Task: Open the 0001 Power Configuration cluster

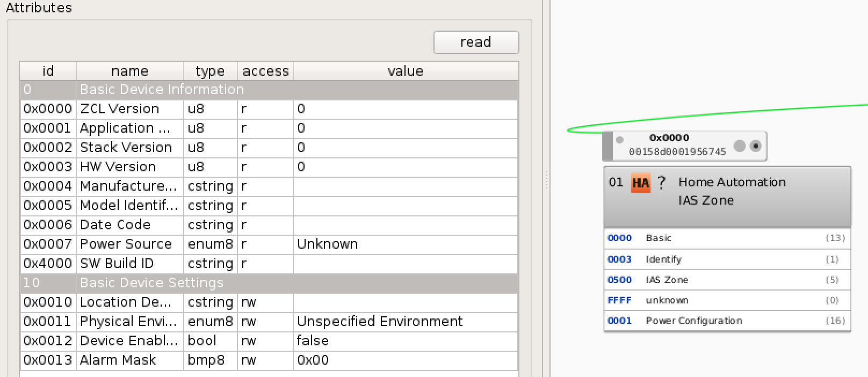Action: click(727, 321)
